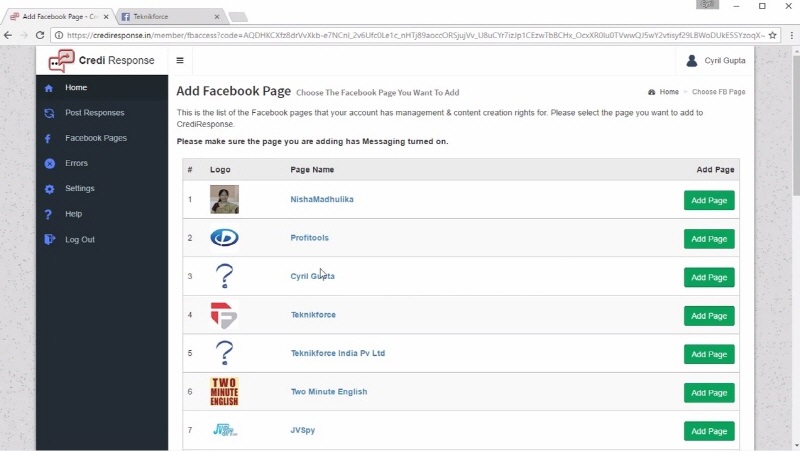800x451 pixels.
Task: Switch to the Teknikforce browser tab
Action: (171, 16)
